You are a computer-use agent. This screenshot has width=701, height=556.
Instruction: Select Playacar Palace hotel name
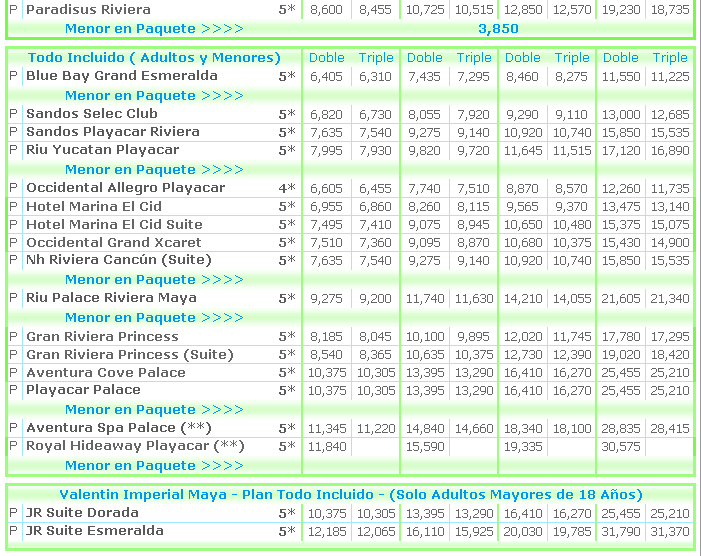[83, 390]
